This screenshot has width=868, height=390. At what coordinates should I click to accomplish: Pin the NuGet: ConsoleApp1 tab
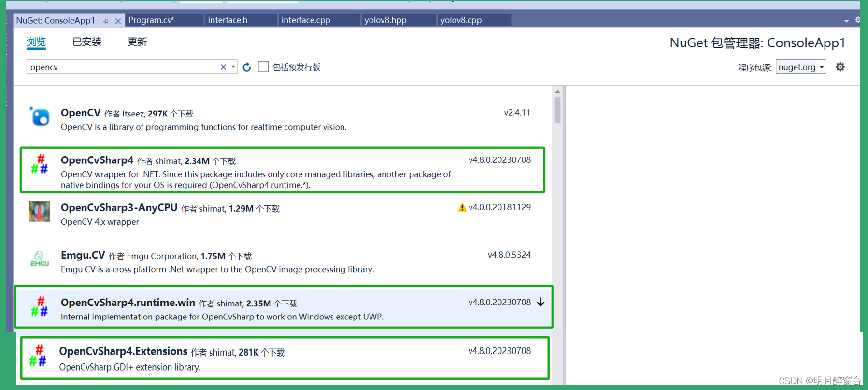click(x=106, y=21)
